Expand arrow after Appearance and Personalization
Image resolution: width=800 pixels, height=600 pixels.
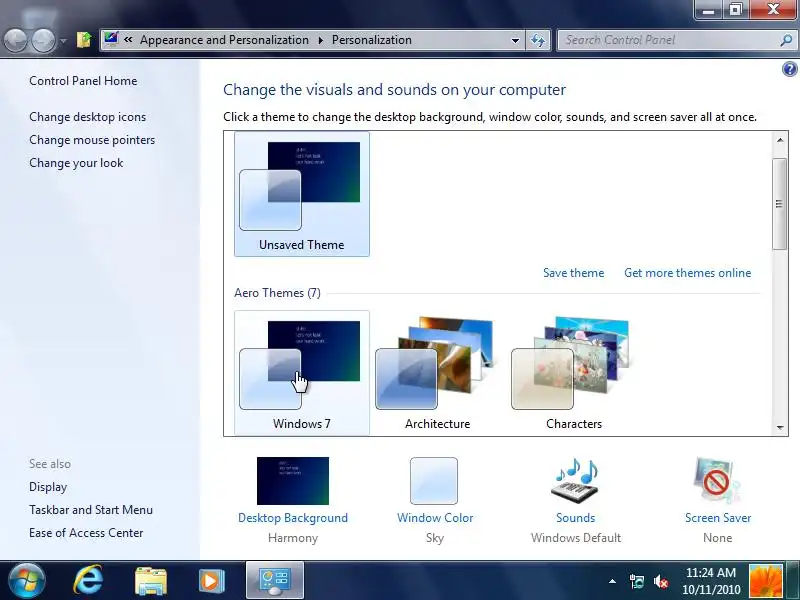(320, 40)
